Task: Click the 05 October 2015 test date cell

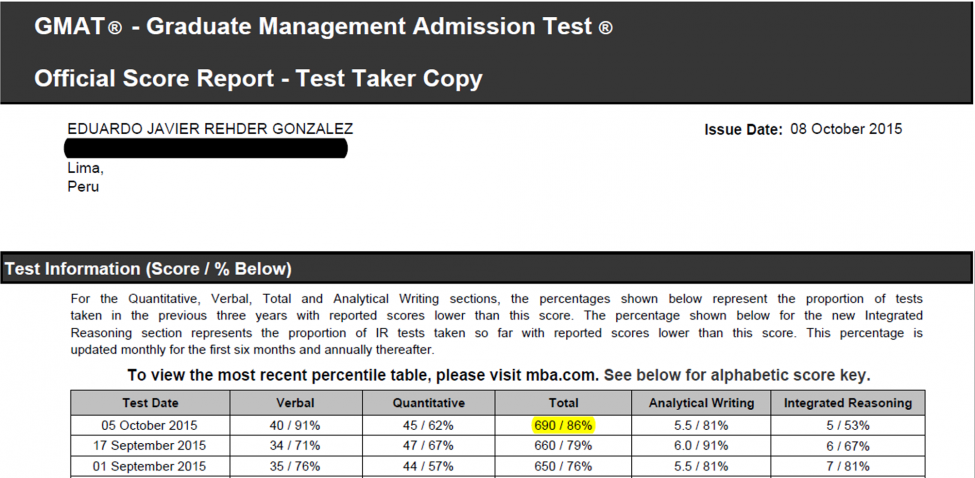Action: pyautogui.click(x=150, y=425)
